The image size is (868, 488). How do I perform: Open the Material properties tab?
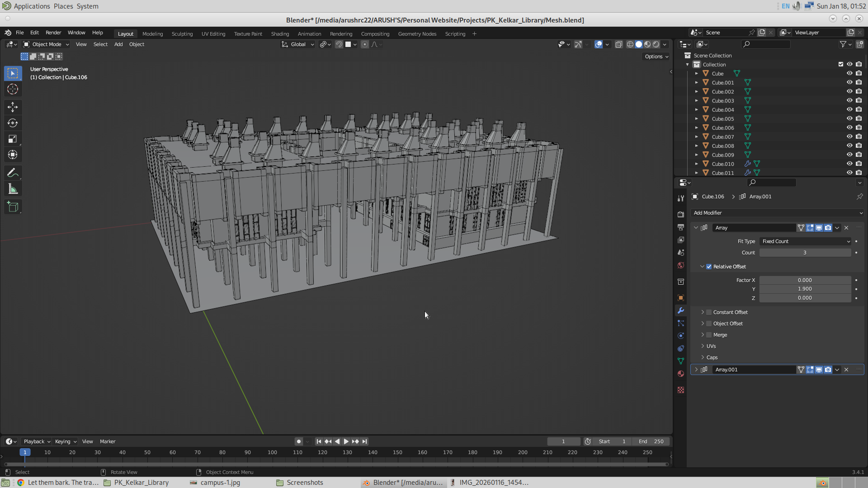coord(681,374)
